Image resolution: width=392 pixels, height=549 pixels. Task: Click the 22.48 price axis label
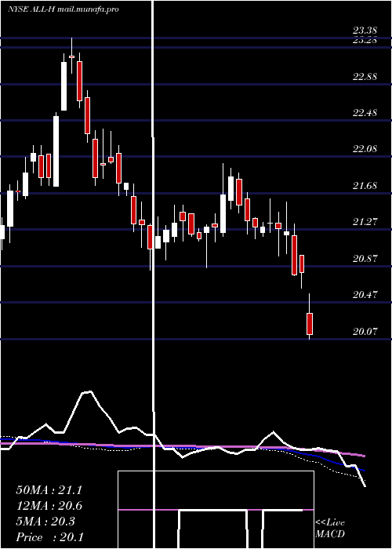coord(365,113)
